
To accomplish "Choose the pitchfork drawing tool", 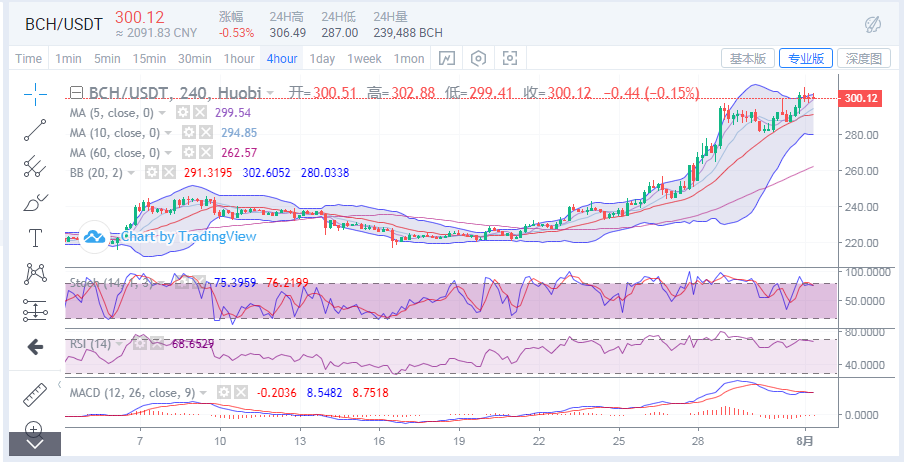I will (x=35, y=166).
